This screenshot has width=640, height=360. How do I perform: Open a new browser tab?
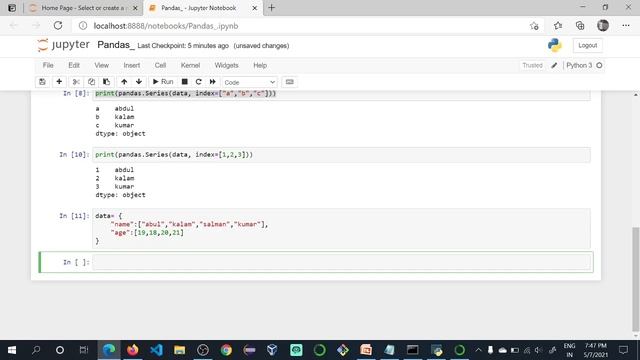[271, 8]
